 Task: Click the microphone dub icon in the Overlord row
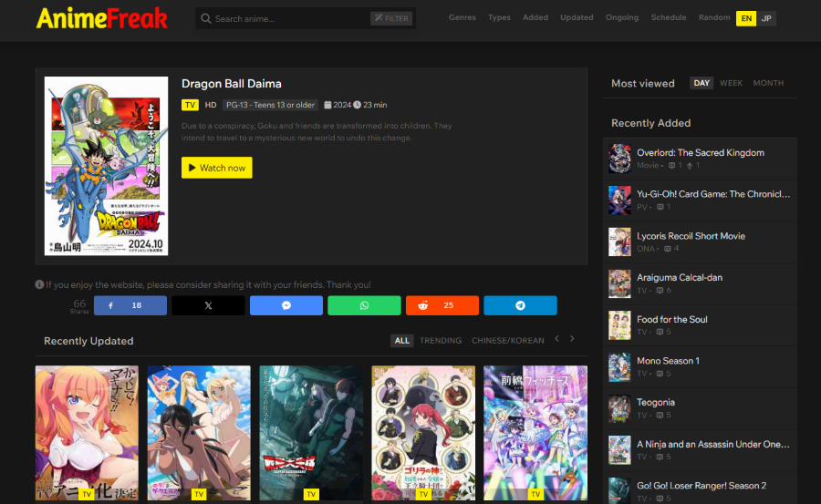690,165
